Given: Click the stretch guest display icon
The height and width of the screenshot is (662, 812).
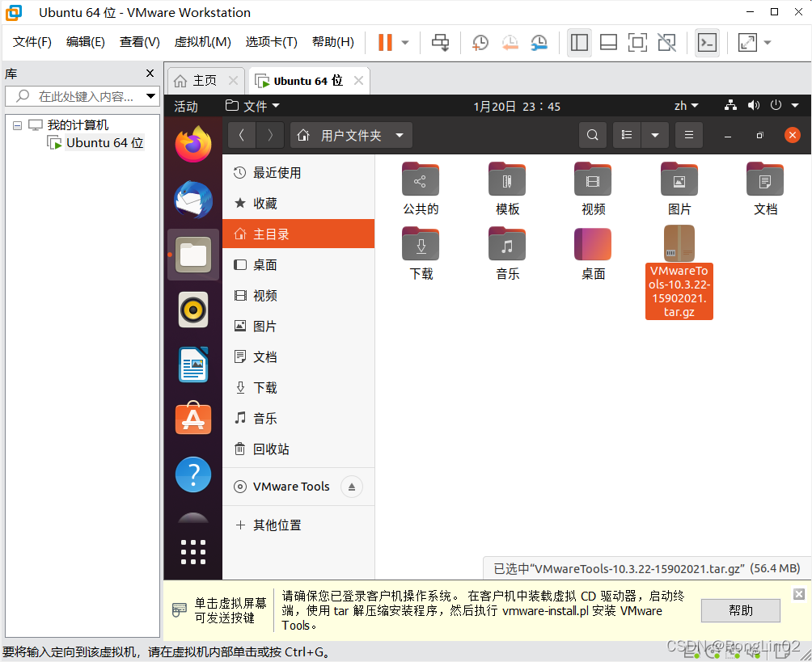Looking at the screenshot, I should tap(747, 43).
